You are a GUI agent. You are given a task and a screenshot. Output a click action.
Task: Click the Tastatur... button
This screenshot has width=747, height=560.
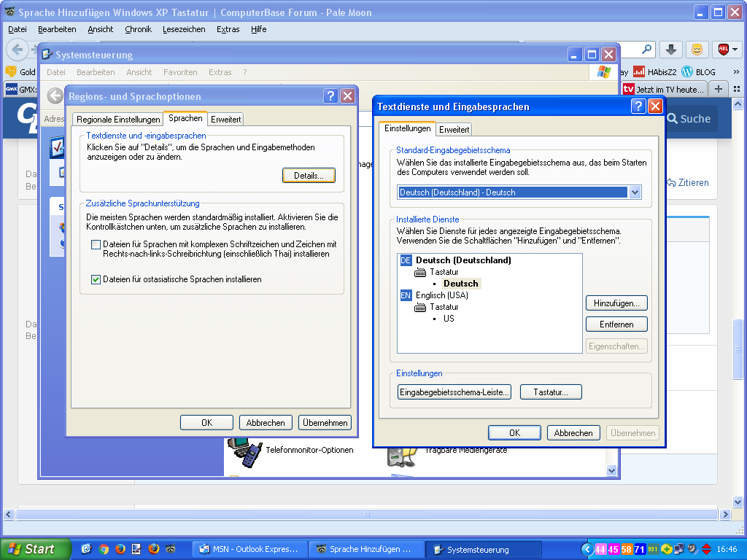click(551, 392)
